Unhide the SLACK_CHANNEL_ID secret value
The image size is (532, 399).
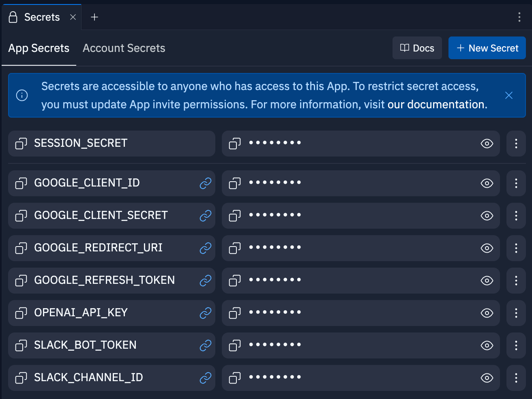(487, 378)
